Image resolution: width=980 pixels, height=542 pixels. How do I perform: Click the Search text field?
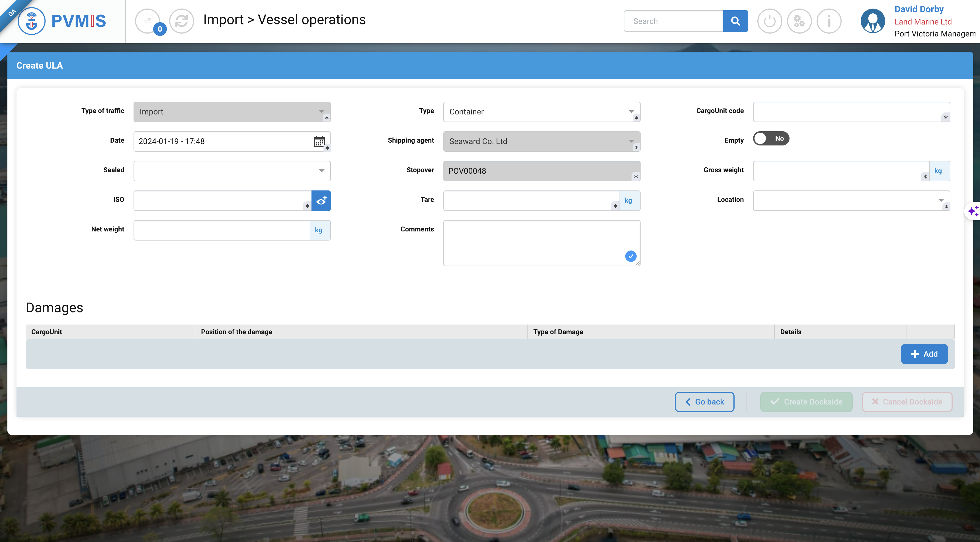coord(673,21)
